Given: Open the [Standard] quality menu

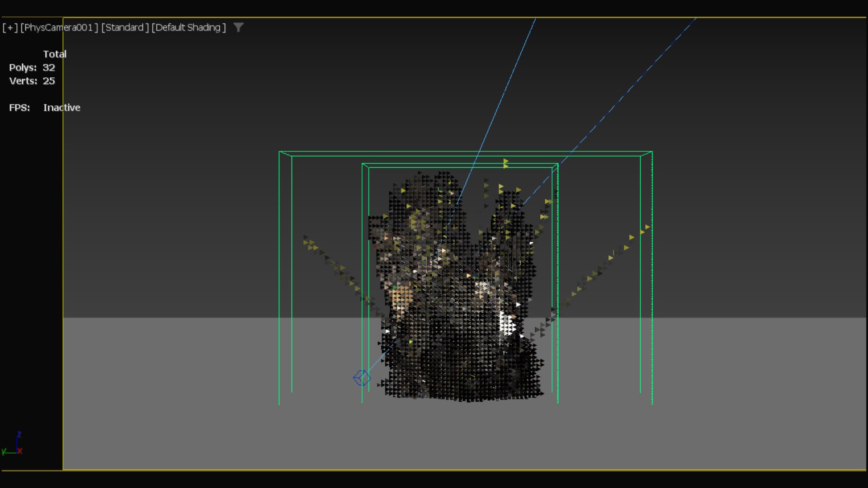Looking at the screenshot, I should [x=125, y=28].
